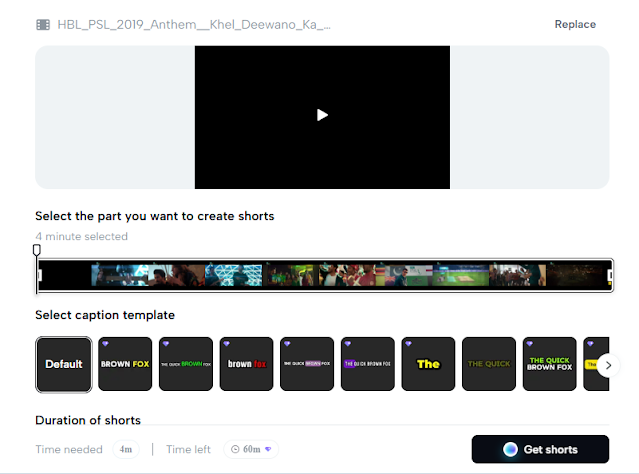Image resolution: width=639 pixels, height=474 pixels.
Task: Grab the left trim handle of the timeline
Action: click(40, 276)
